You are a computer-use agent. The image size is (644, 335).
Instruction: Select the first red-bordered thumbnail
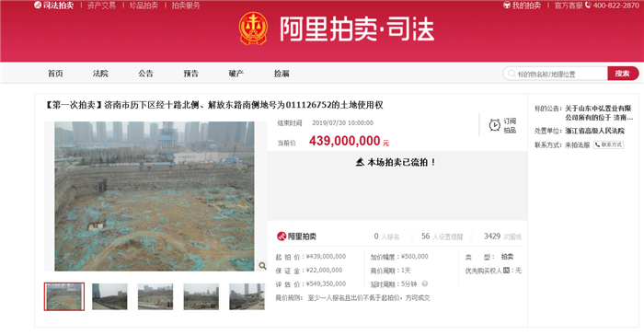point(64,296)
